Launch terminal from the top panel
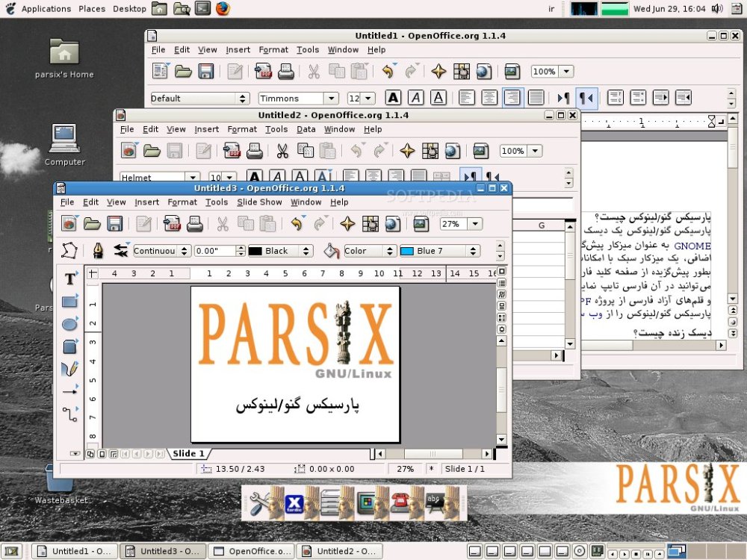The height and width of the screenshot is (560, 747). [202, 8]
